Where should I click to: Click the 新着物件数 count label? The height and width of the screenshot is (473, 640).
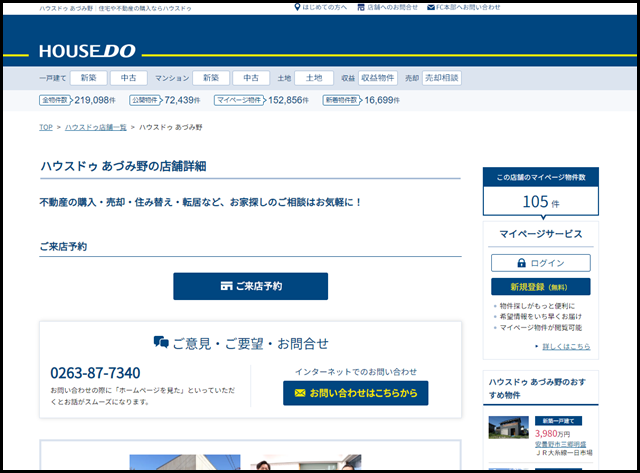342,100
